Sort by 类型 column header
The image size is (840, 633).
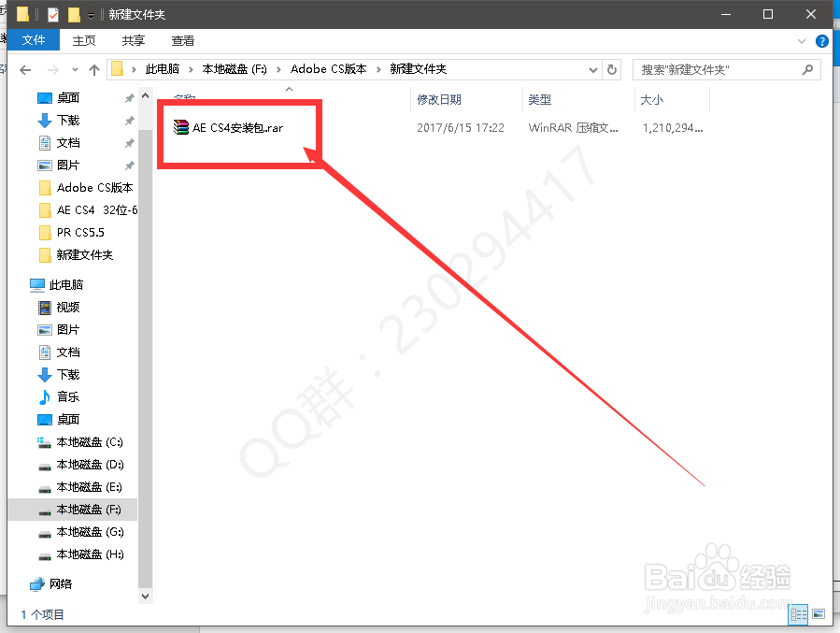coord(539,100)
